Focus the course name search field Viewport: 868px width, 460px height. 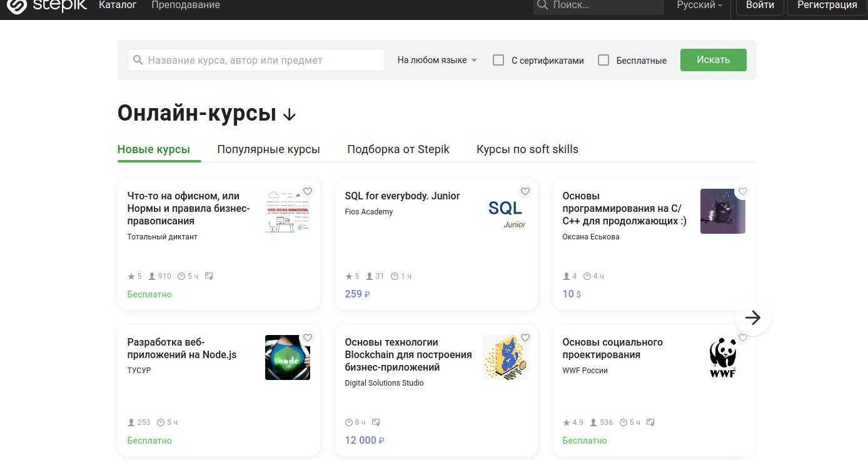263,60
